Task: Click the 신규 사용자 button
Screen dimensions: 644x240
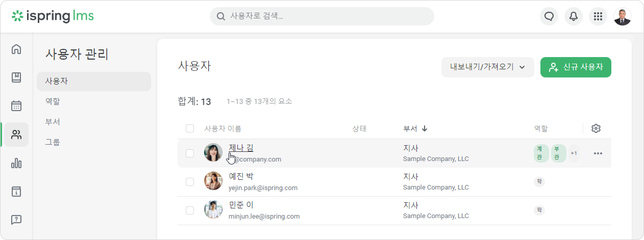Action: 576,67
